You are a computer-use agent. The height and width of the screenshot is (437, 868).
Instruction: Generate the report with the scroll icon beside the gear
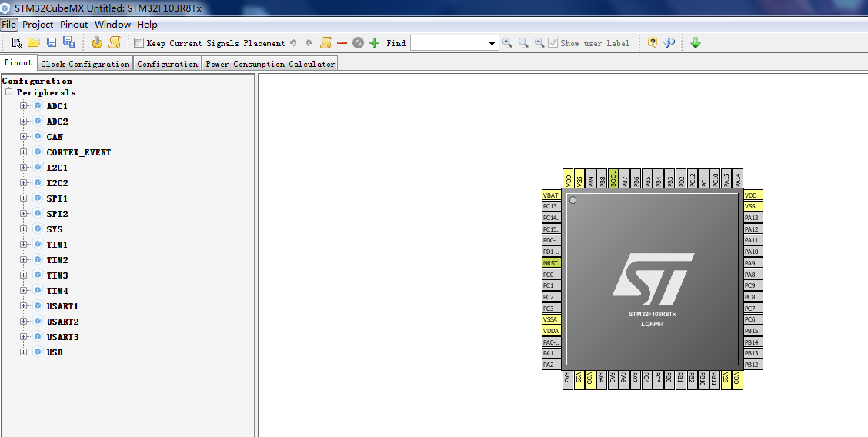[115, 42]
